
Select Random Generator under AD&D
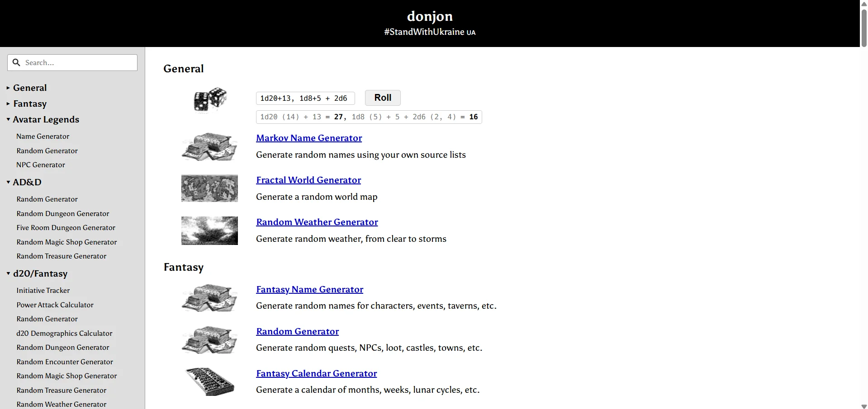coord(47,199)
